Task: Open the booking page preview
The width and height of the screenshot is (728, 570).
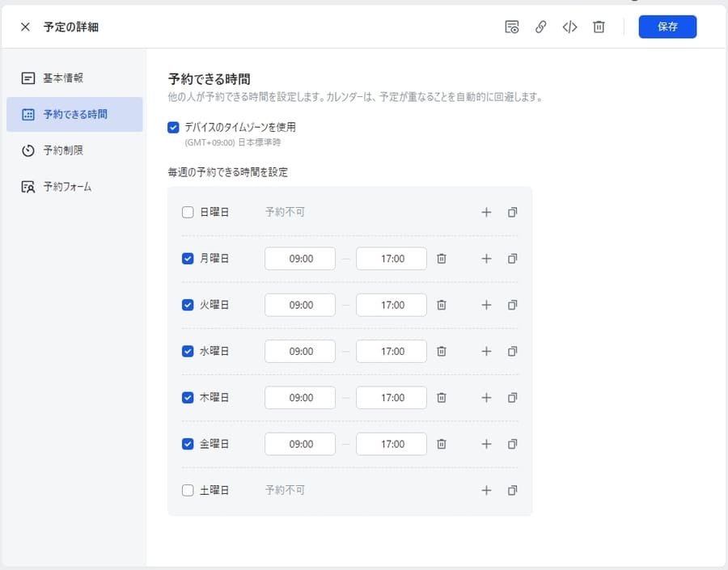Action: [x=512, y=27]
